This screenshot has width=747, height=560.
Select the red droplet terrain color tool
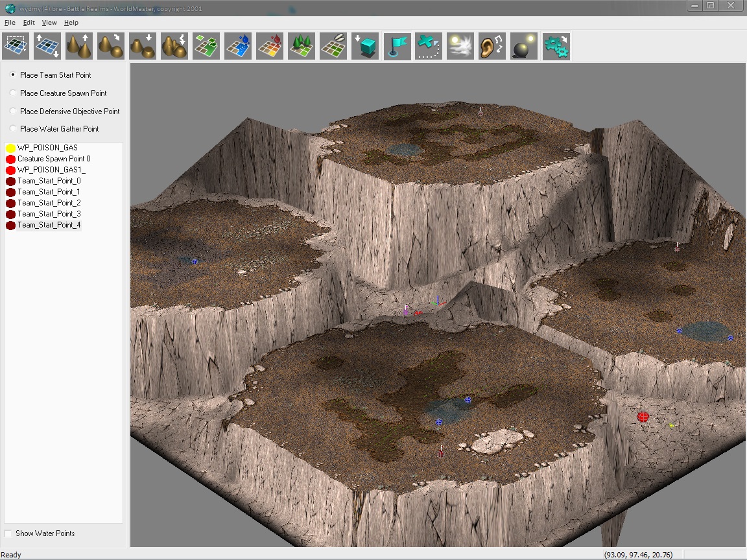coord(270,46)
